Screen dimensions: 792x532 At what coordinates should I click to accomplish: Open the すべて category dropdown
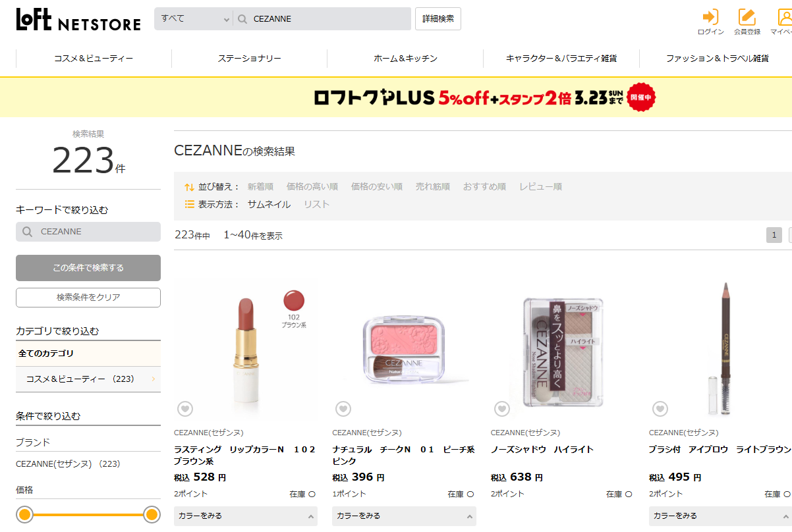pos(194,19)
